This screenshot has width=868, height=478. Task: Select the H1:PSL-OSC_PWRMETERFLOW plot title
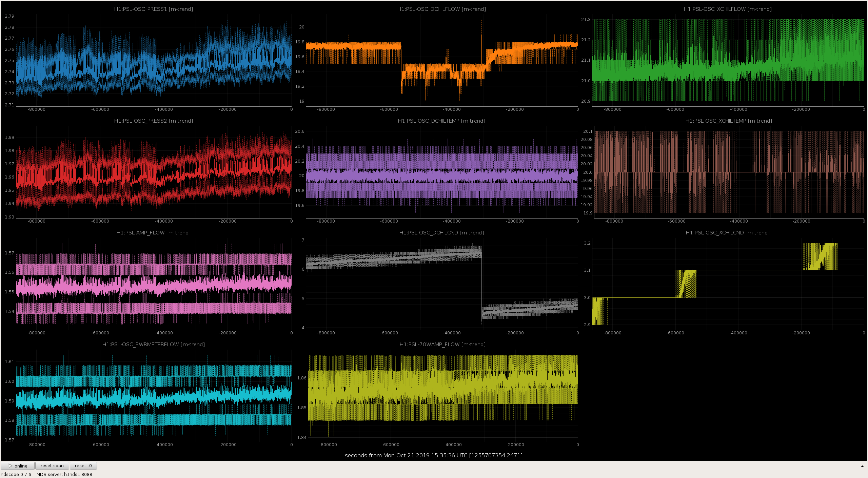tap(154, 345)
